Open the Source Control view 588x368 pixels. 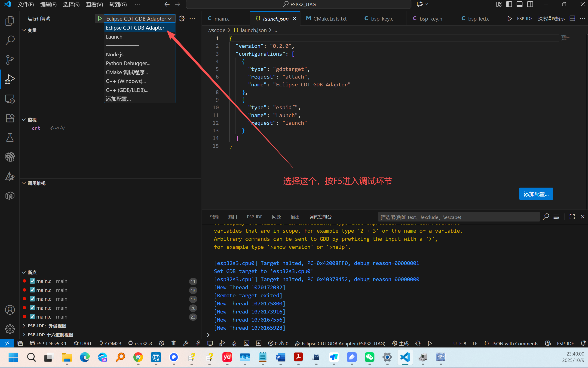pos(10,60)
